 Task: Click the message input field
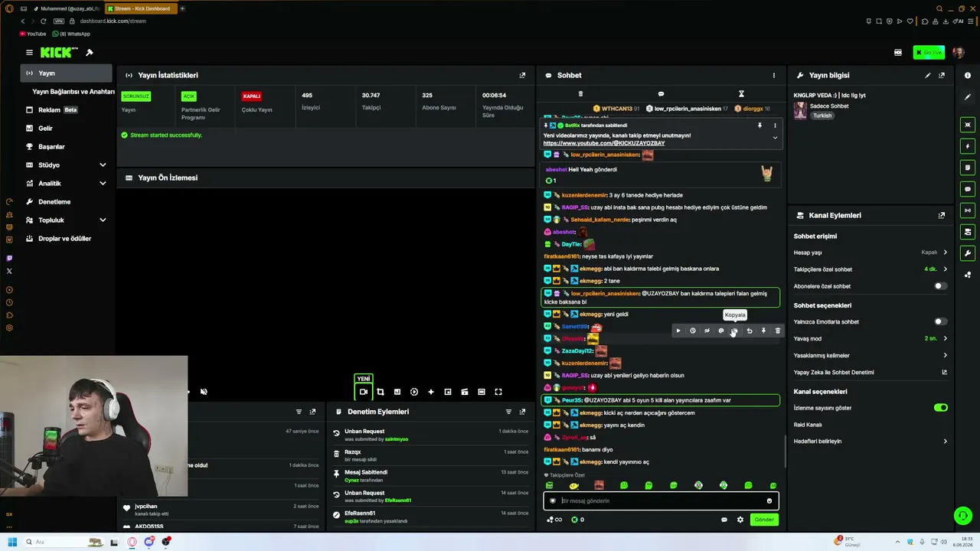coord(661,501)
